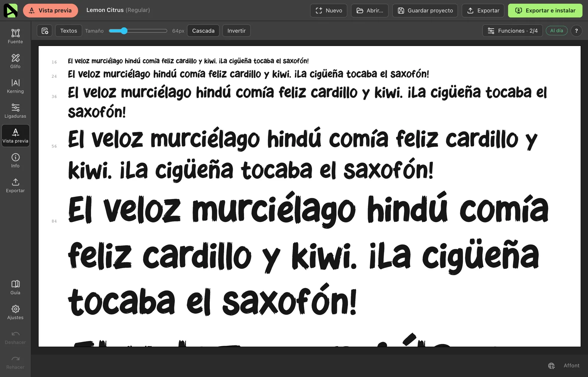Open the help question mark button
588x377 pixels.
coord(576,31)
